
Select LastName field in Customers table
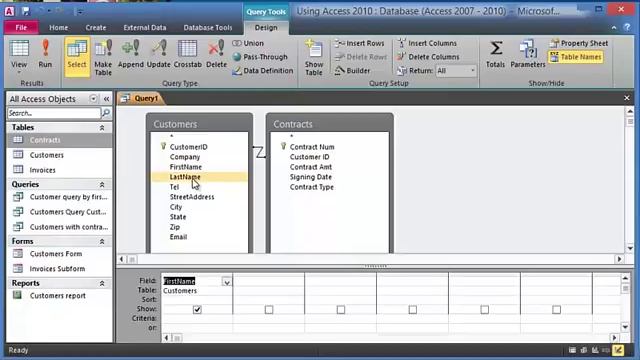(199, 177)
